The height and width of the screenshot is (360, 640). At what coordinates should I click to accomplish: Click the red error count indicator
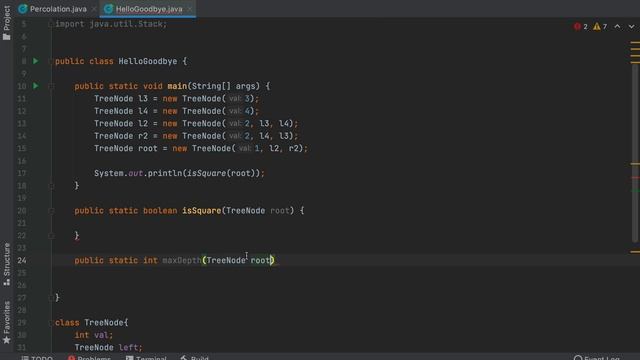[x=580, y=27]
